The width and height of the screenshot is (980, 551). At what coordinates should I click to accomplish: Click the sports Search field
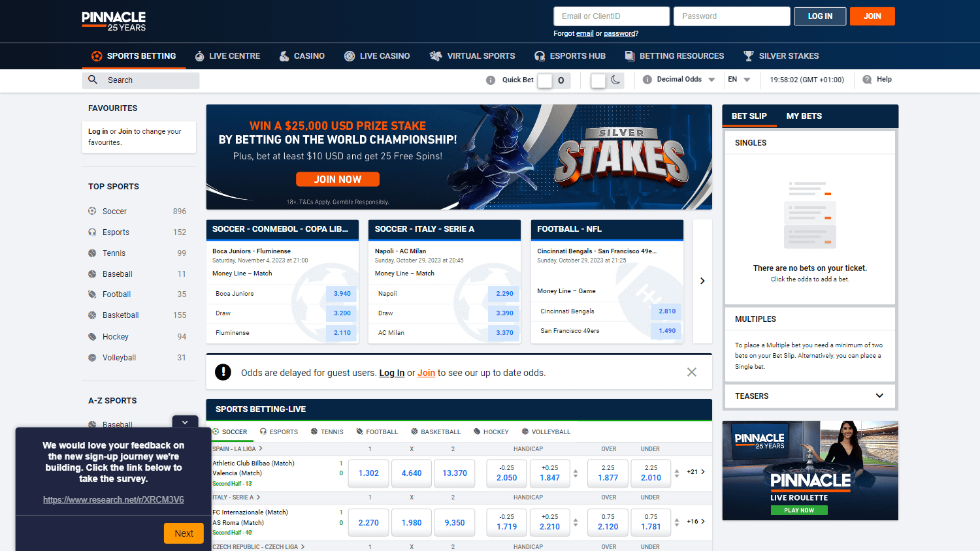tap(140, 80)
